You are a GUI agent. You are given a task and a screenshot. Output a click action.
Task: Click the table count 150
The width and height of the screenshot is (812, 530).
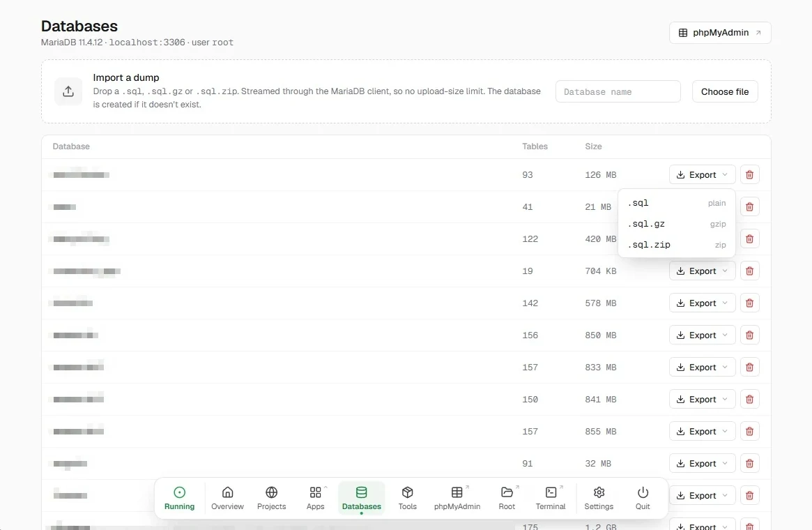pos(530,400)
